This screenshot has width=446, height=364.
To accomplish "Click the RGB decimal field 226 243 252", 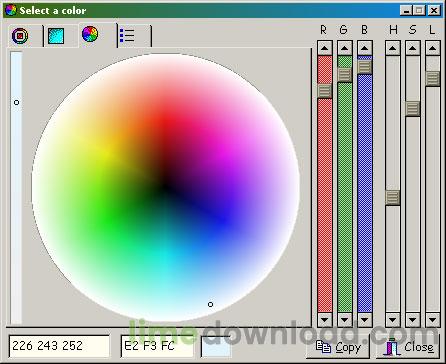I will pyautogui.click(x=59, y=346).
